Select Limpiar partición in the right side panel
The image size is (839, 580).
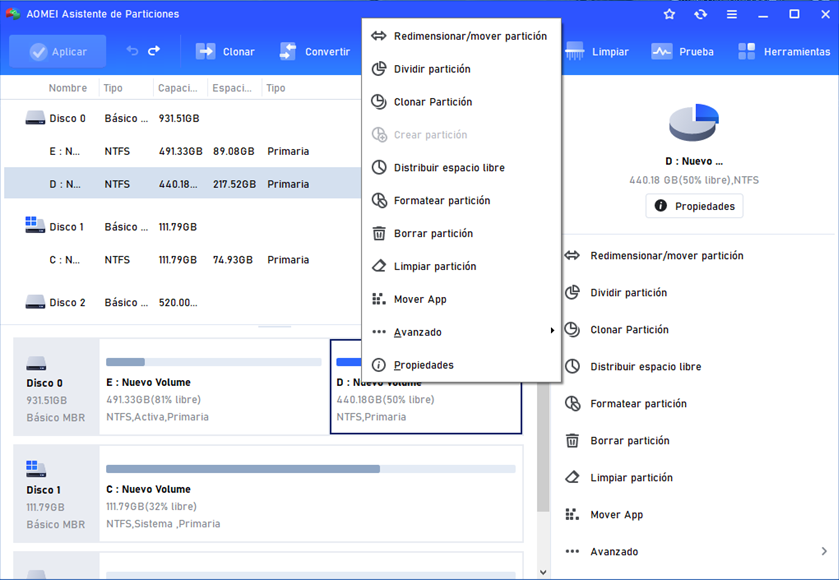631,478
